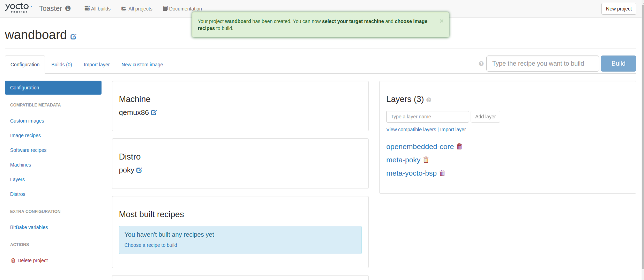
Task: Focus the layer name input field
Action: tap(427, 117)
